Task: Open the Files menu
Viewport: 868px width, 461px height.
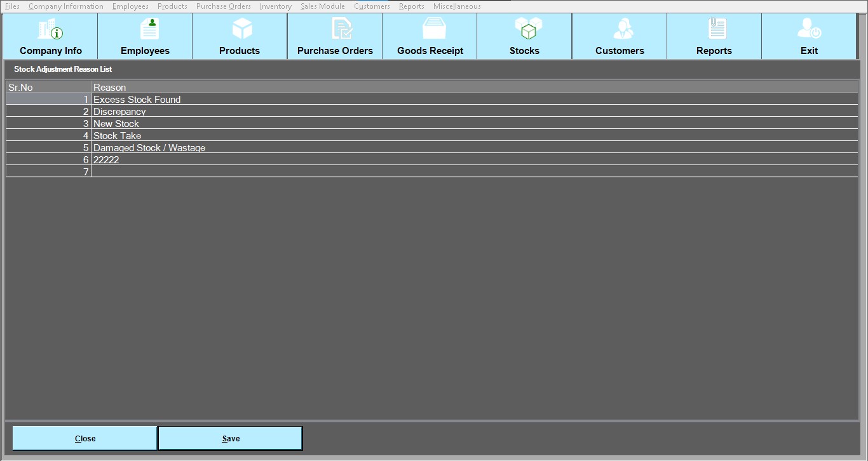Action: [x=12, y=6]
